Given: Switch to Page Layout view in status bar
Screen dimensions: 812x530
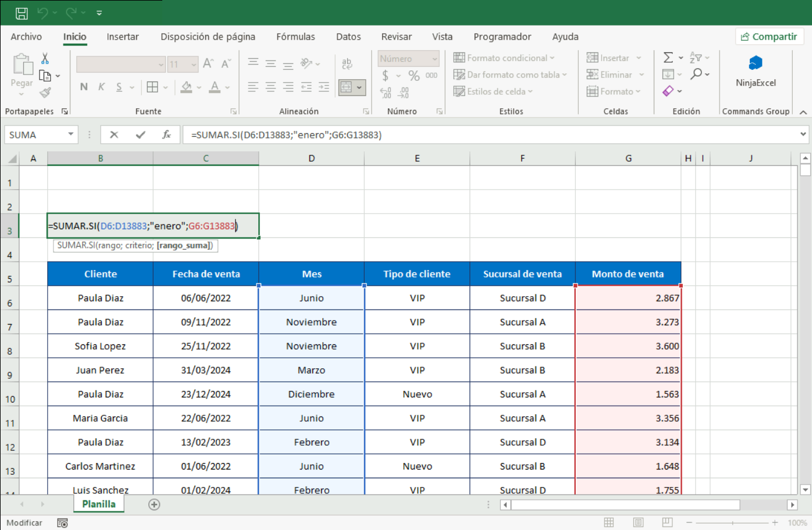Looking at the screenshot, I should point(638,522).
